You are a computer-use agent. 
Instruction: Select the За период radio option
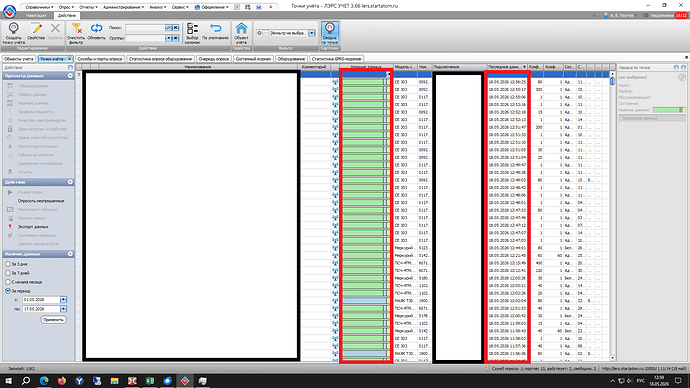pyautogui.click(x=8, y=291)
